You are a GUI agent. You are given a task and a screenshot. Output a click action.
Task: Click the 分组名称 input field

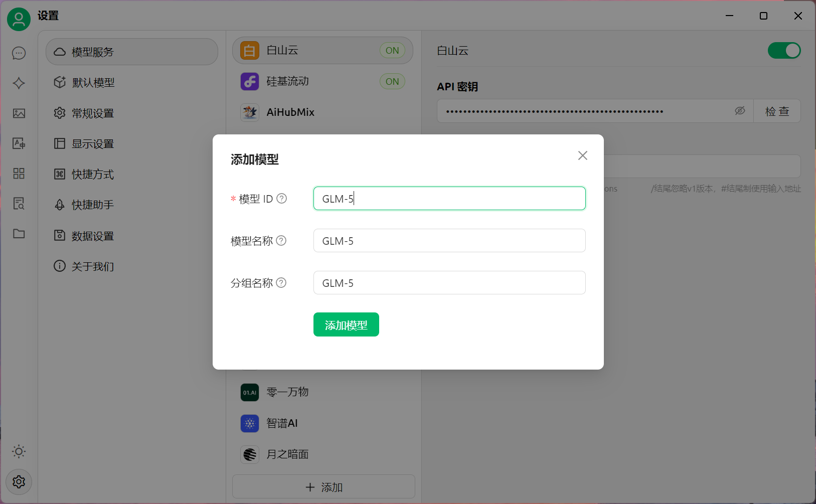(x=449, y=282)
